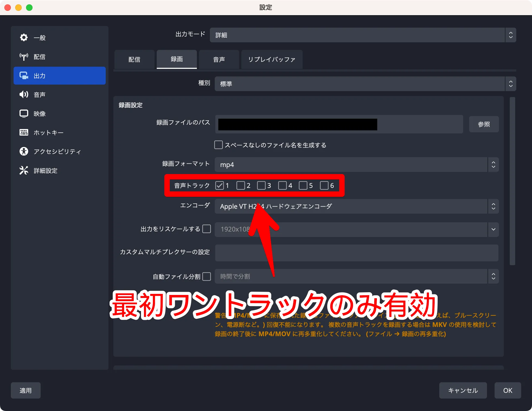Enable audio track 5
This screenshot has width=532, height=411.
303,185
